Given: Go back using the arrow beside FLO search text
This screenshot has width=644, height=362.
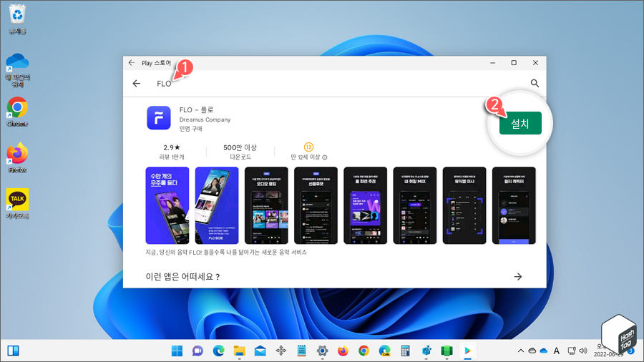Looking at the screenshot, I should (x=137, y=83).
